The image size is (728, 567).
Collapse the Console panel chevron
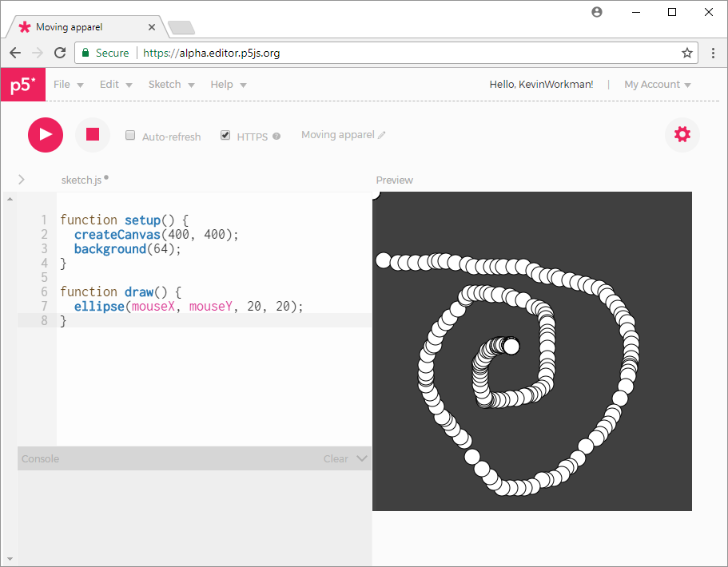pyautogui.click(x=361, y=458)
